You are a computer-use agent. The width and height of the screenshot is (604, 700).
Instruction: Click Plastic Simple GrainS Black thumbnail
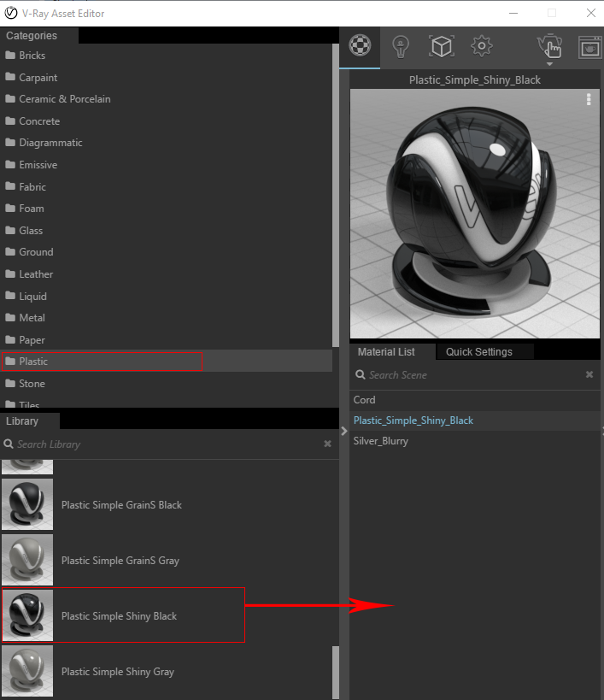pyautogui.click(x=27, y=504)
